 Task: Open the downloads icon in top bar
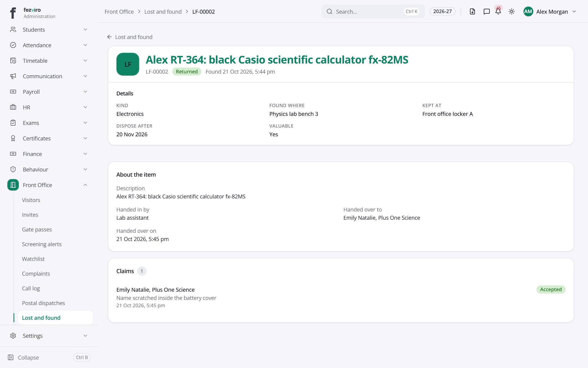472,11
